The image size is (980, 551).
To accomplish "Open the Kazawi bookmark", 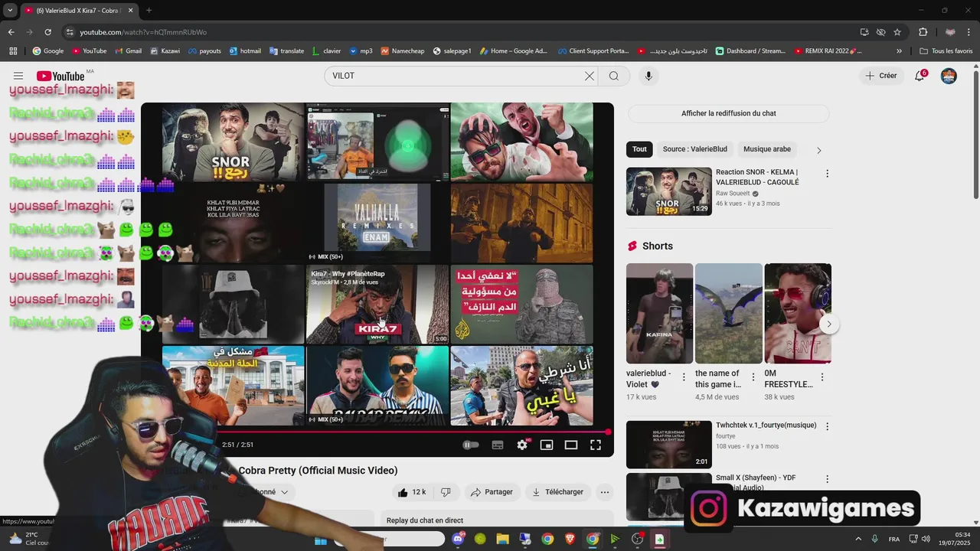I will click(x=165, y=51).
